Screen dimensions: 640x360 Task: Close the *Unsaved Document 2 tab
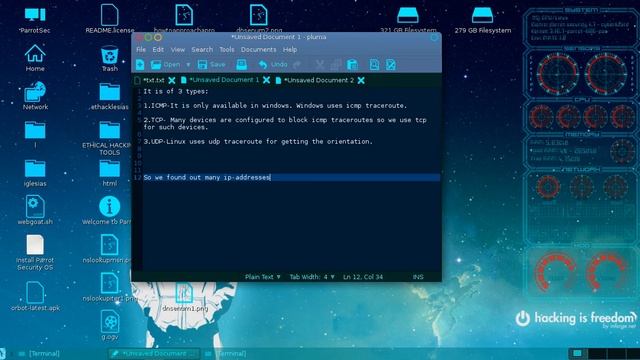(361, 80)
